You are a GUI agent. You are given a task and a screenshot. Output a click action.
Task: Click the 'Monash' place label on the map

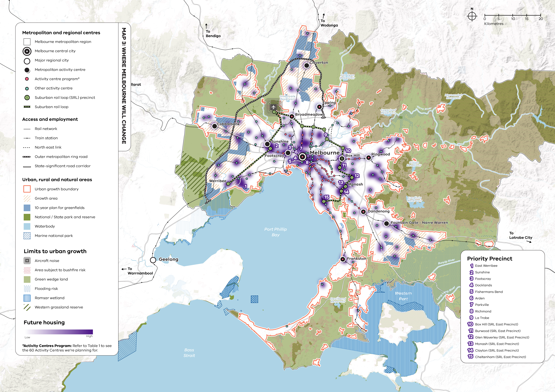pyautogui.click(x=355, y=184)
